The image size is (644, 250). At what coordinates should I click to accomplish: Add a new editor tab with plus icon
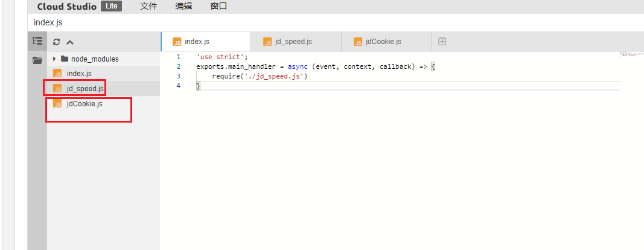click(x=442, y=42)
